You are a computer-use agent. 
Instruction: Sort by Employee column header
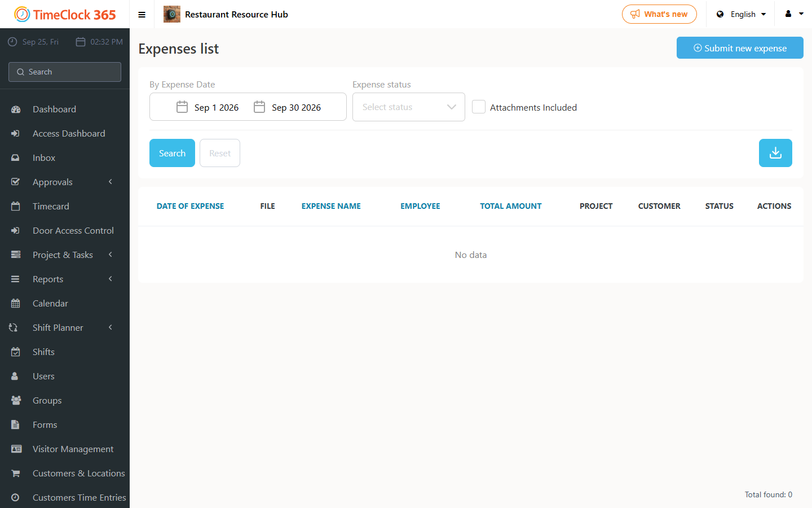point(420,206)
